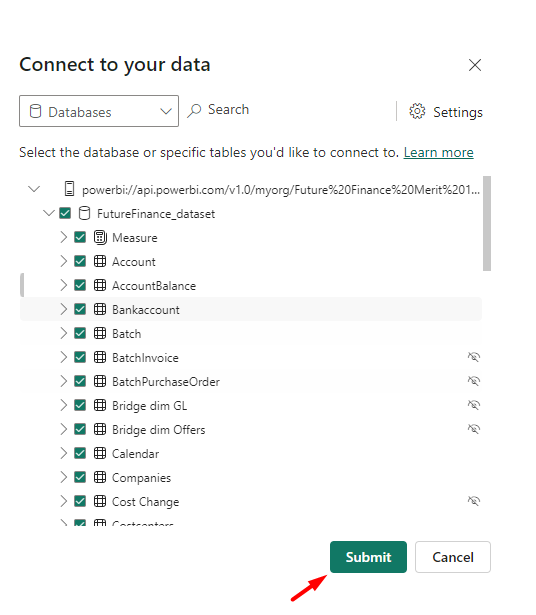Click the hidden eye icon on Cost Change row
This screenshot has height=615, width=536.
[x=474, y=501]
